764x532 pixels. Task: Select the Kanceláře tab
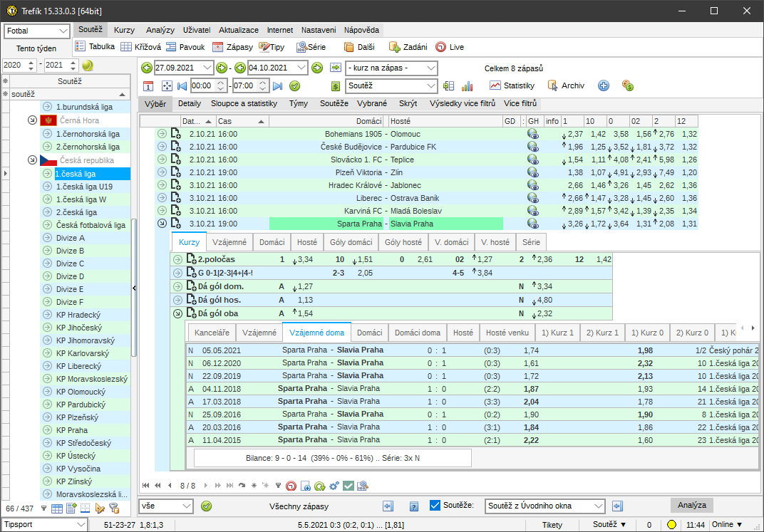pyautogui.click(x=212, y=333)
